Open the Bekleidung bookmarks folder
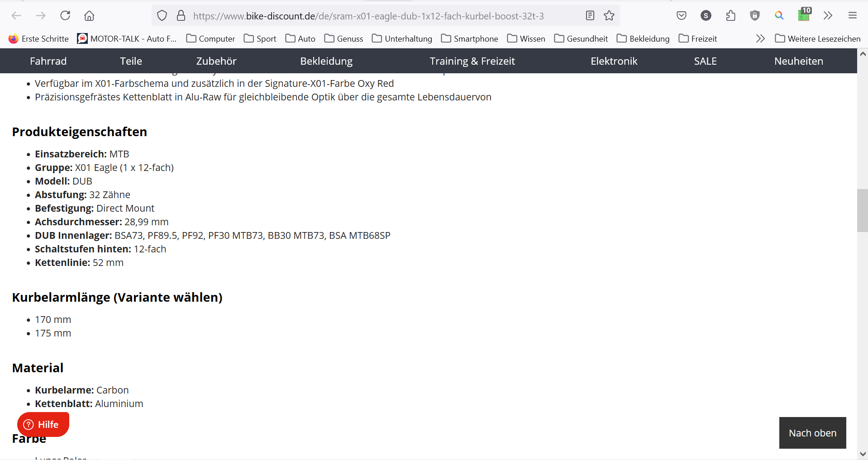Viewport: 868px width, 460px height. point(644,39)
